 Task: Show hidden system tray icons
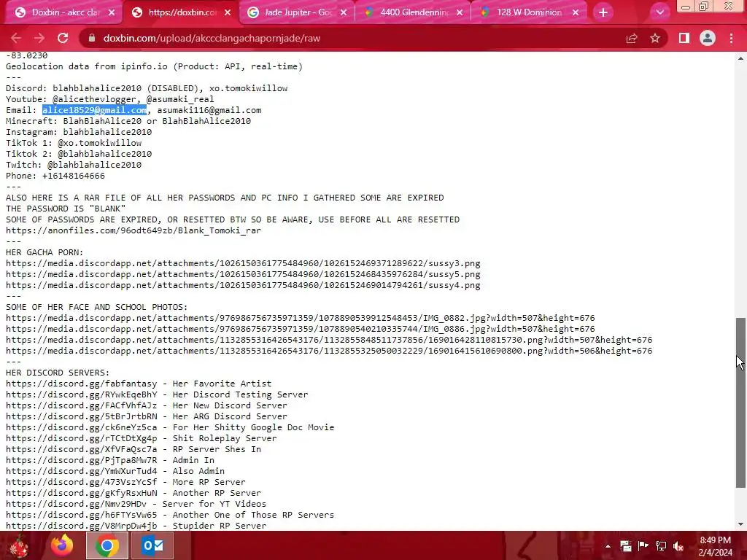[x=608, y=546]
